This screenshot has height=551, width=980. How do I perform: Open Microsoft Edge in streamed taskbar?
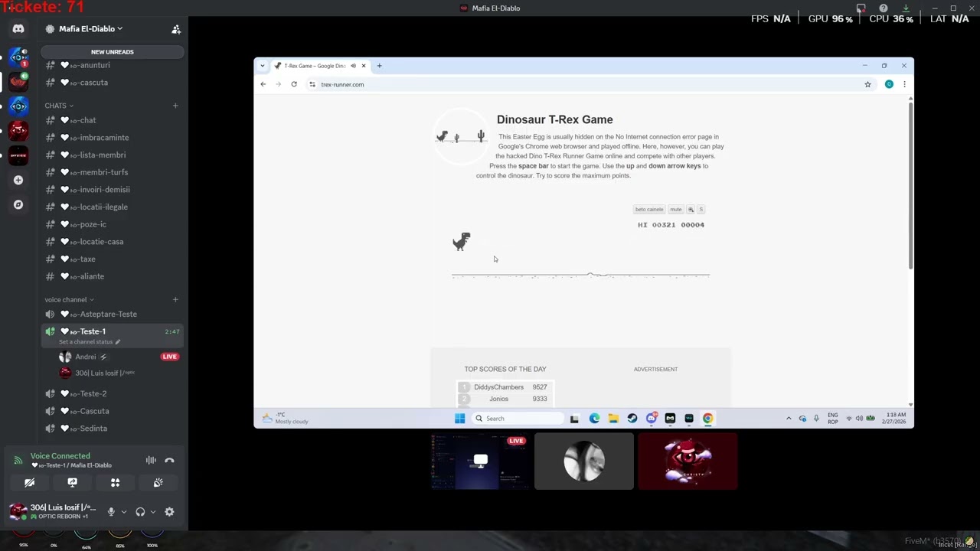594,419
